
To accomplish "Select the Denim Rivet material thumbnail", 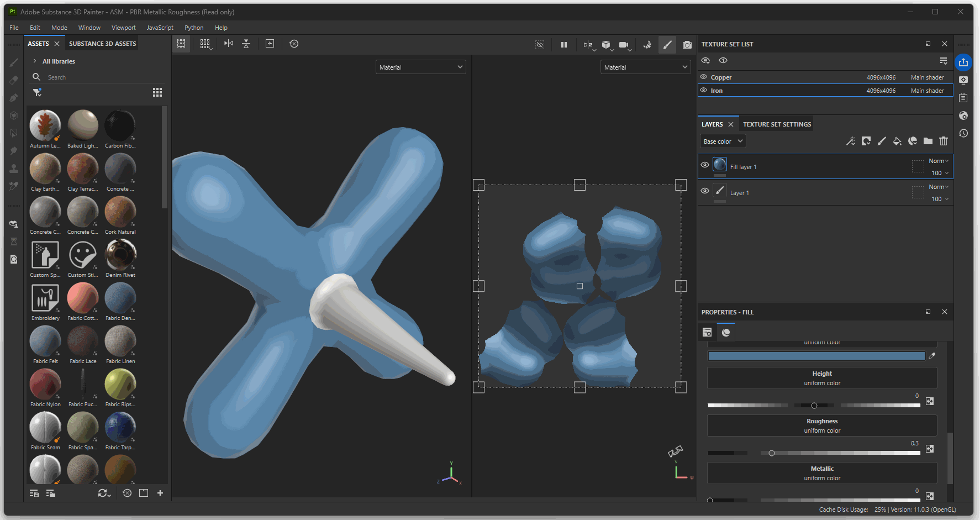I will [120, 255].
